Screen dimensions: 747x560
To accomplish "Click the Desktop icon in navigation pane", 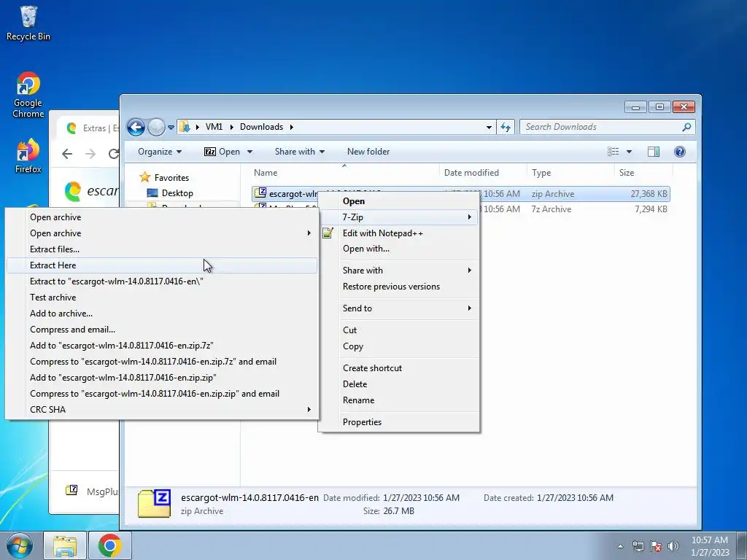I will [x=152, y=192].
